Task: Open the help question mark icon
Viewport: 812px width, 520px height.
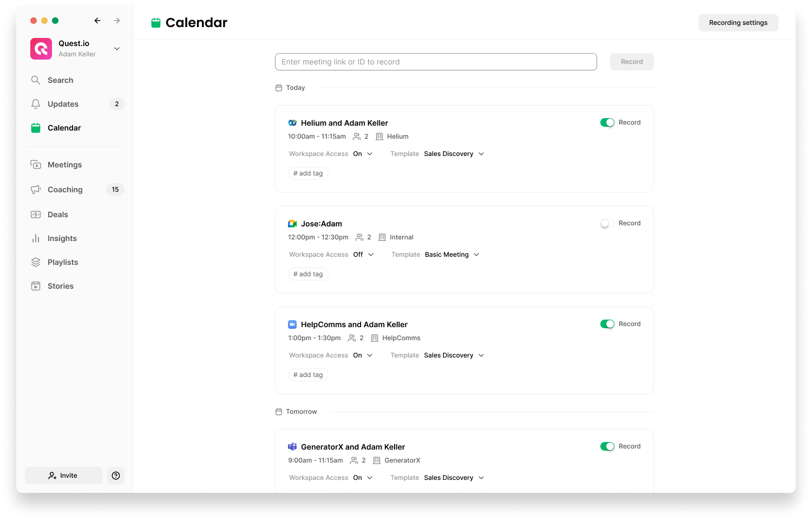Action: [115, 475]
